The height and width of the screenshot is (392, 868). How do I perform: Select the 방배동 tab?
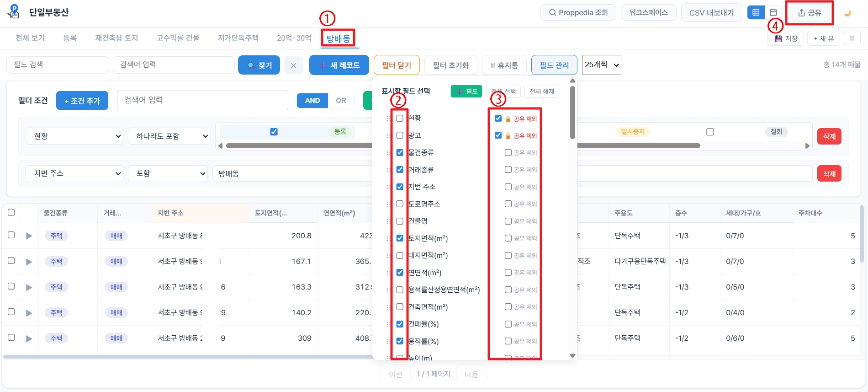(x=338, y=38)
